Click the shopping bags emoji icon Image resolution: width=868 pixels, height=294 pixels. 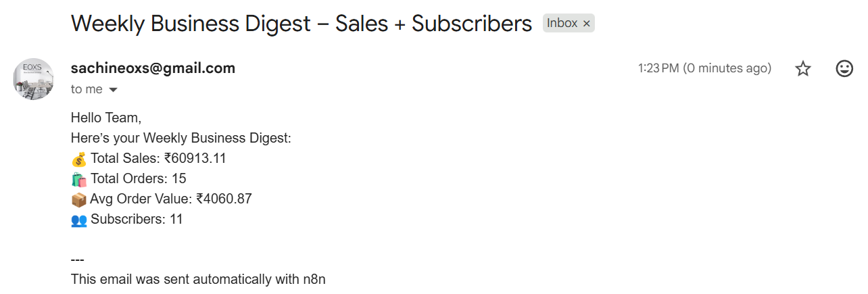click(79, 180)
